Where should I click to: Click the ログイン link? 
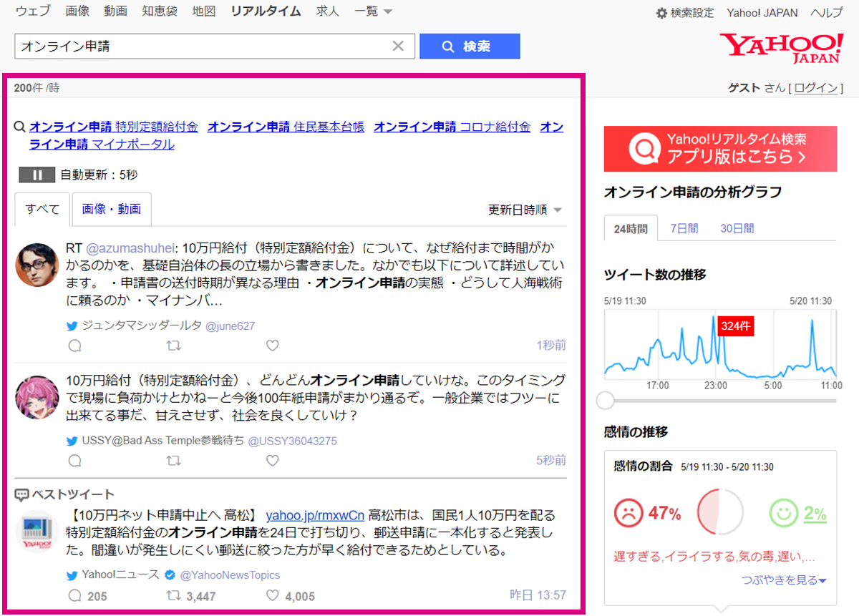pyautogui.click(x=815, y=88)
